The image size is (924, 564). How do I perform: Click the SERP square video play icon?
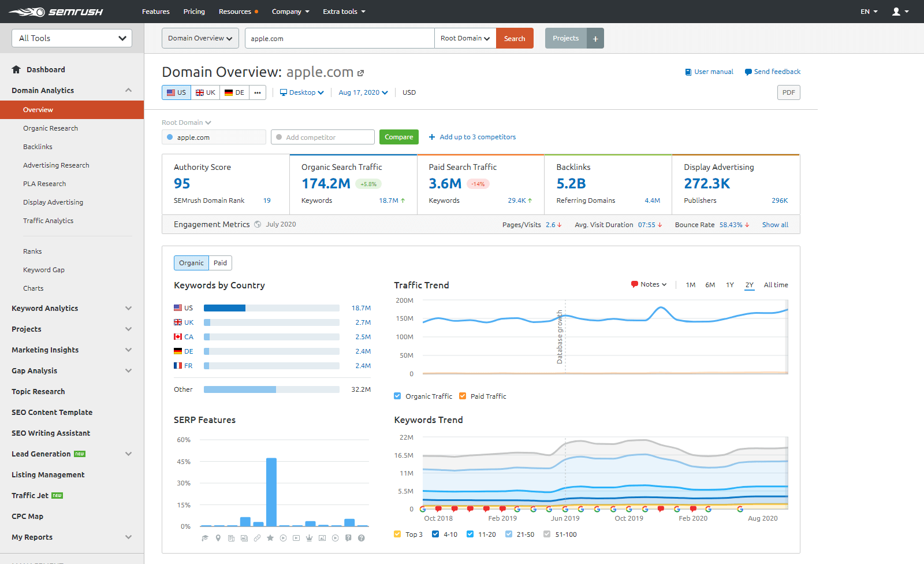coord(296,538)
